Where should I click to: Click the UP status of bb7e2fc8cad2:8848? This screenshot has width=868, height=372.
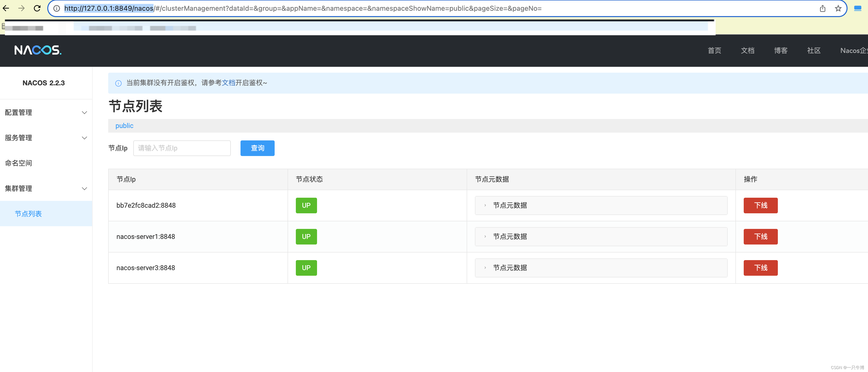[x=306, y=206]
